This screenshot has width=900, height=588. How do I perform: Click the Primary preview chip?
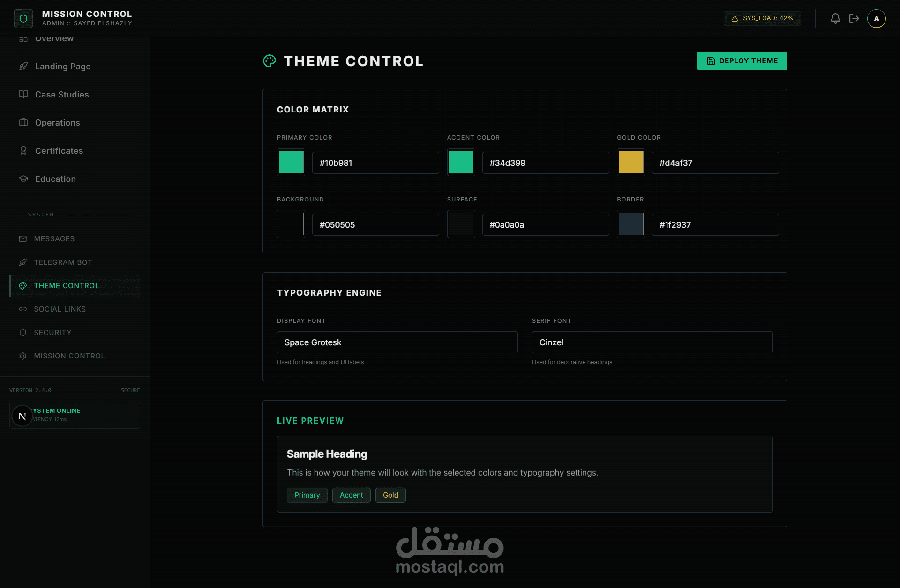pos(307,495)
